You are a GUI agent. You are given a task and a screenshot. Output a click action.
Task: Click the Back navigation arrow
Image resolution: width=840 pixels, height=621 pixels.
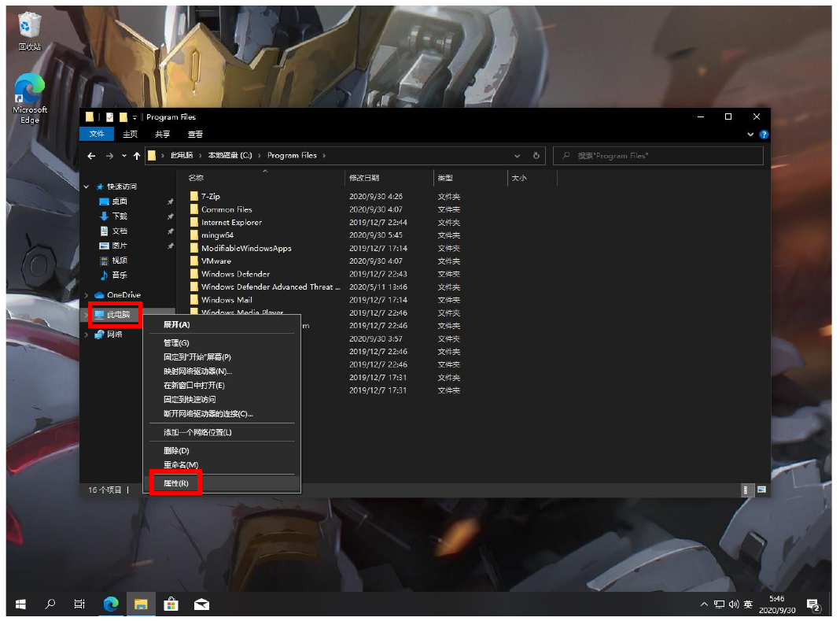92,156
